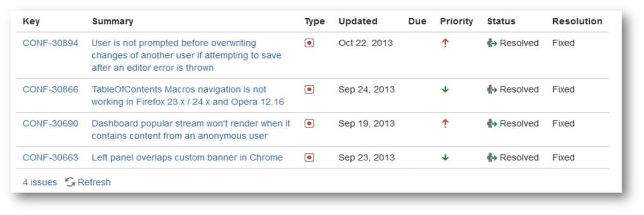
Task: Open 'Left panel overlaps custom banner in Chrome' summary
Action: click(187, 158)
